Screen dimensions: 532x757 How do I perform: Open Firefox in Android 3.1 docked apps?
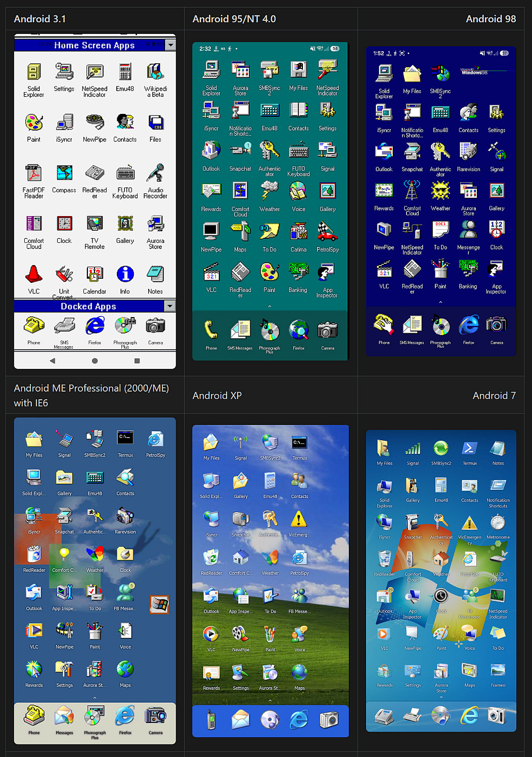95,326
